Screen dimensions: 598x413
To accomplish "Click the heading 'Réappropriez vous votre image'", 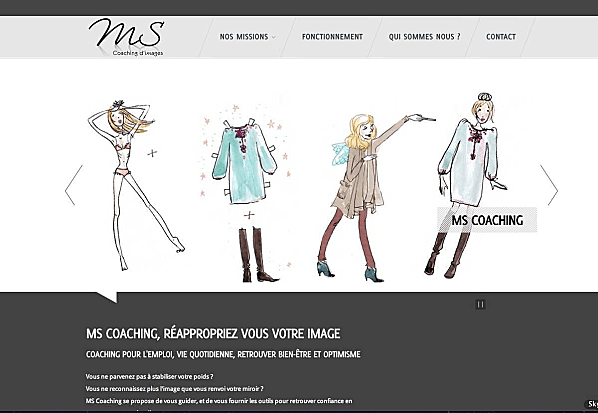I will (252, 334).
